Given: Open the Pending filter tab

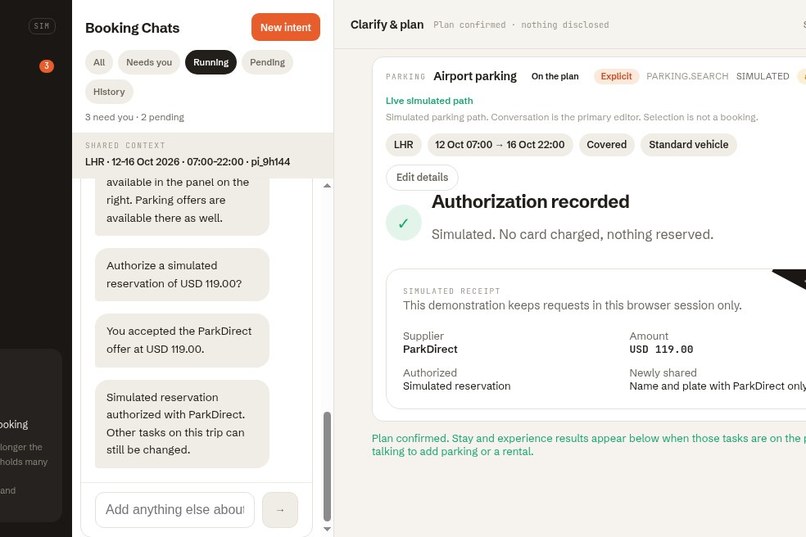Looking at the screenshot, I should coord(267,62).
